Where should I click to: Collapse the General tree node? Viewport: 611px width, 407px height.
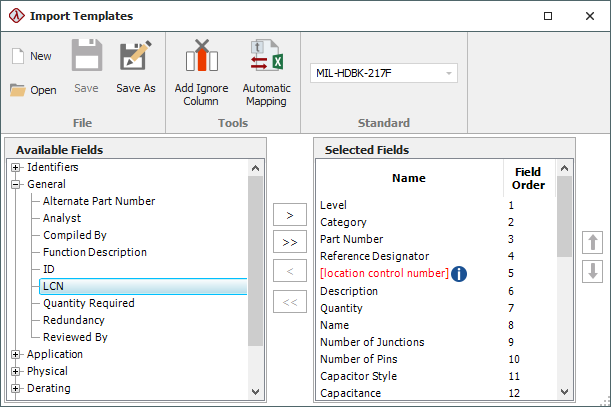(16, 184)
